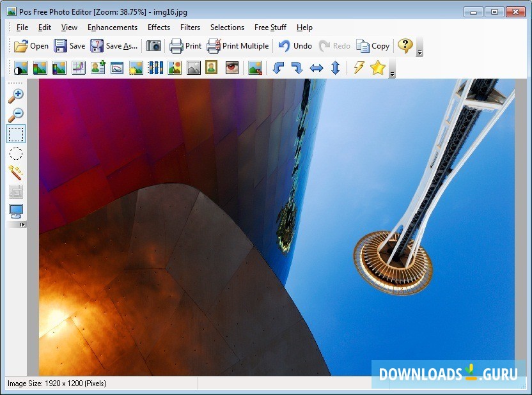Image resolution: width=532 pixels, height=395 pixels.
Task: Click the Print button
Action: 185,46
